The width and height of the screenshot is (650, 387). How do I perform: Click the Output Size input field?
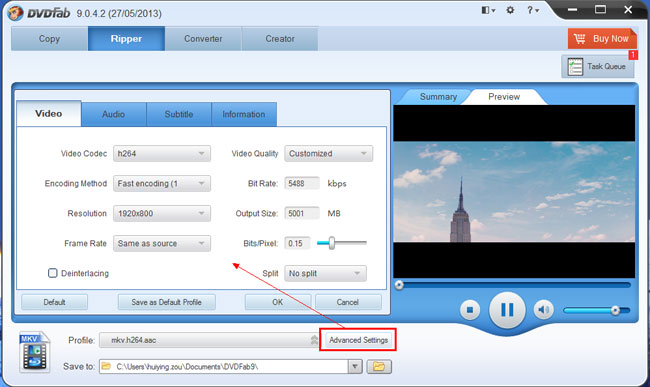pyautogui.click(x=302, y=213)
